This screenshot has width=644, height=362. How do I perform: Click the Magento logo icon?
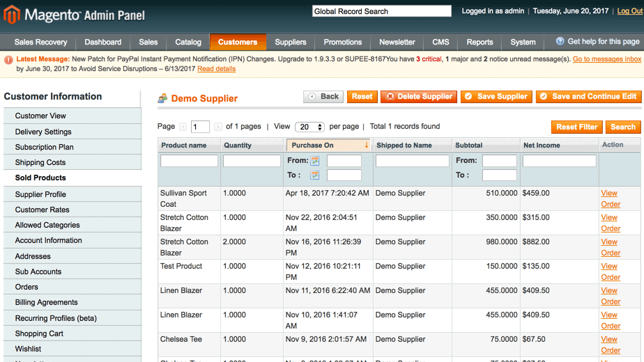point(12,14)
